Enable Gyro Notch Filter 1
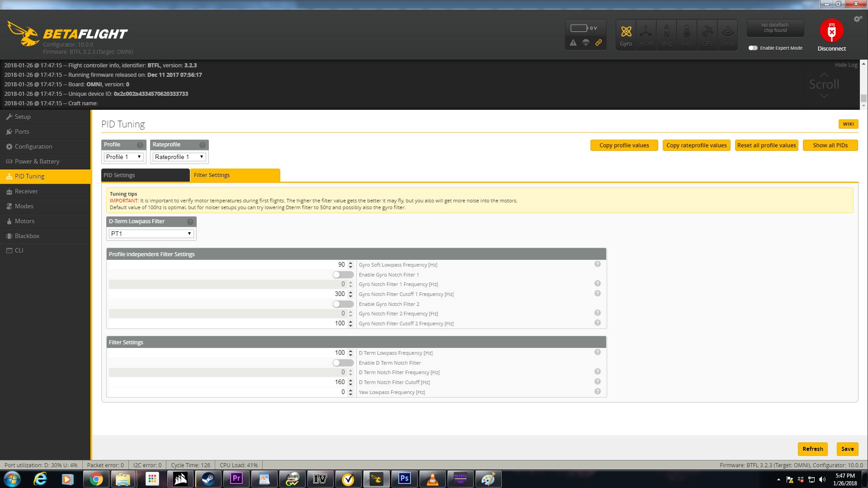The image size is (868, 488). tap(343, 275)
